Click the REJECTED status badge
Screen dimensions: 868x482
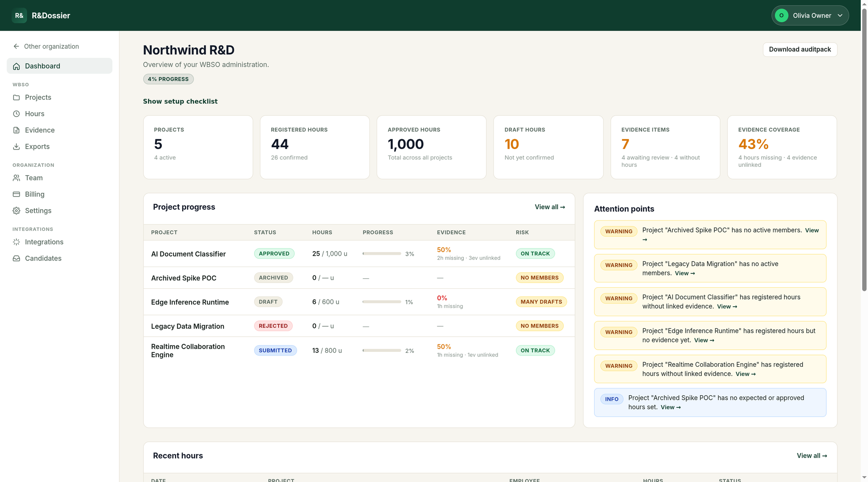pos(273,326)
